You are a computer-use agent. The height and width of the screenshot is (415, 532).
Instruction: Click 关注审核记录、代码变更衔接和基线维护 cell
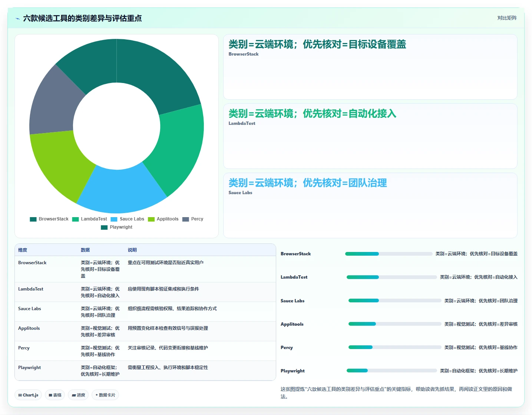pos(168,348)
